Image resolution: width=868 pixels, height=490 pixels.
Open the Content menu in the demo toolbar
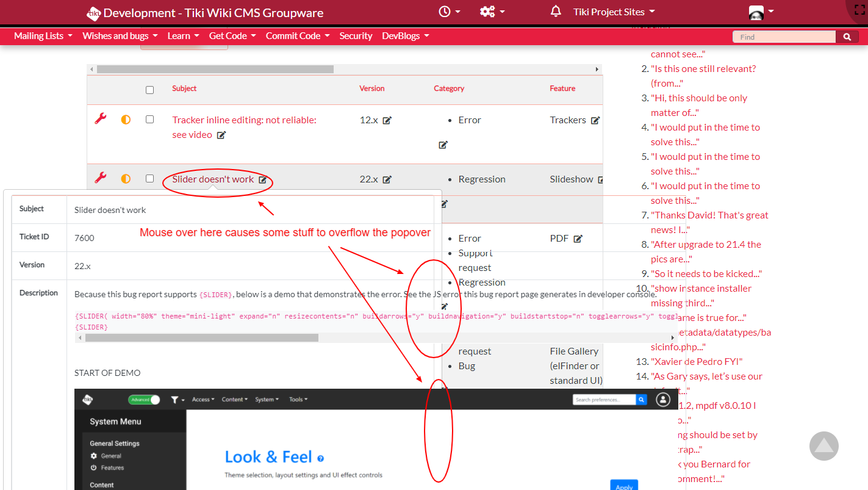coord(235,400)
